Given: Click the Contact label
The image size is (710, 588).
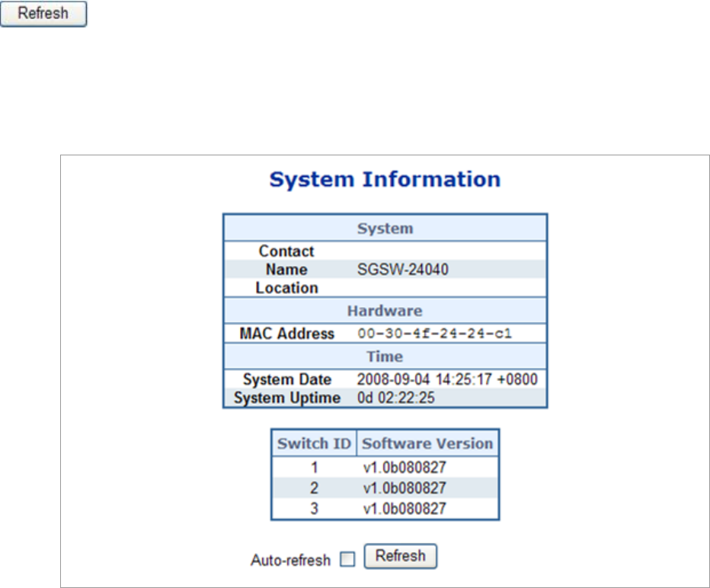Looking at the screenshot, I should pyautogui.click(x=286, y=251).
